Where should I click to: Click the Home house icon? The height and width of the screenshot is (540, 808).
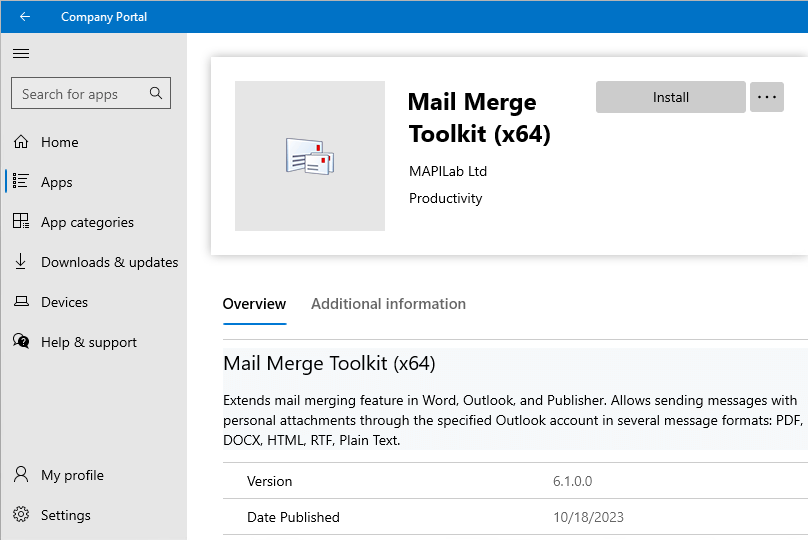coord(21,142)
